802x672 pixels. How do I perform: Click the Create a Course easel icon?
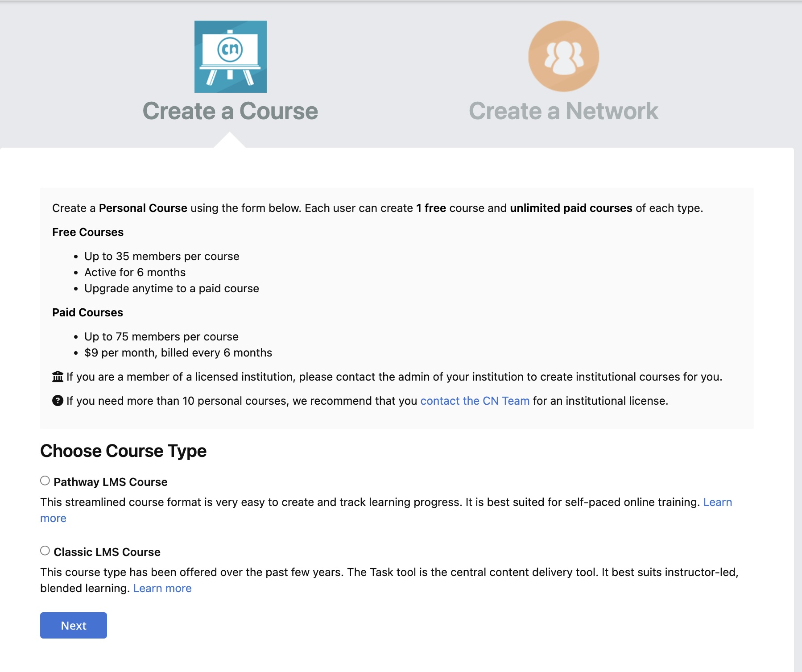point(231,57)
